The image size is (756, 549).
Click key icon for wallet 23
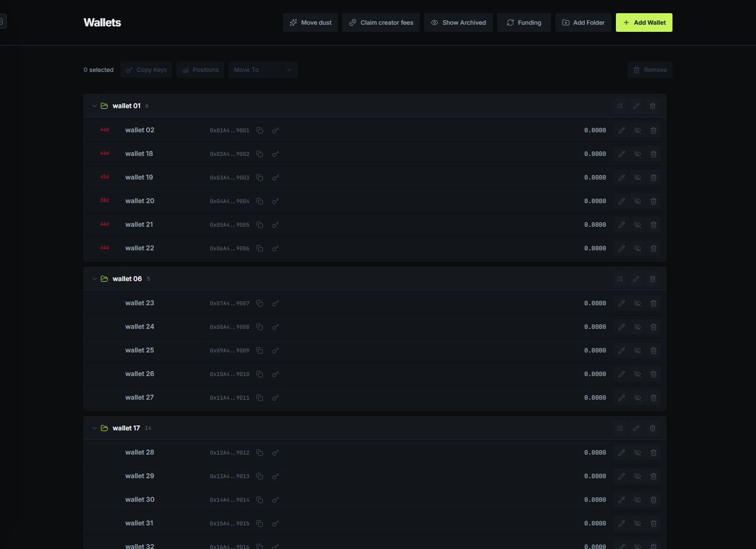275,304
